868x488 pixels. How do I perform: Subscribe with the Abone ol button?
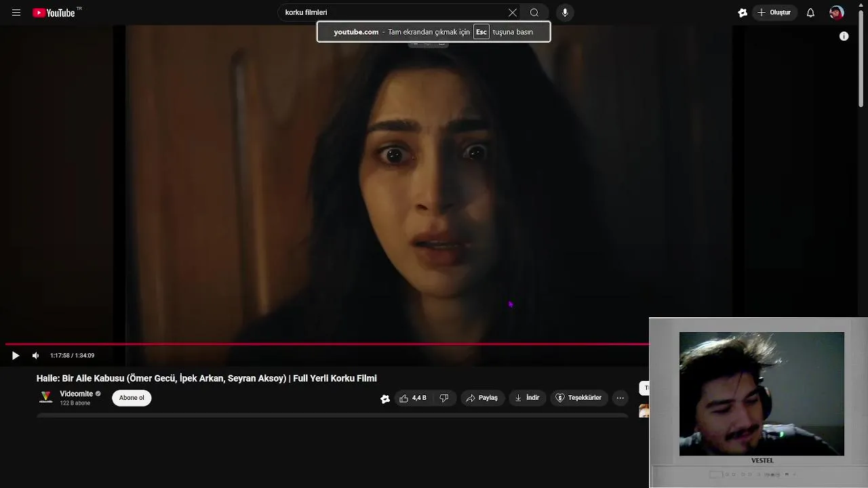click(132, 398)
